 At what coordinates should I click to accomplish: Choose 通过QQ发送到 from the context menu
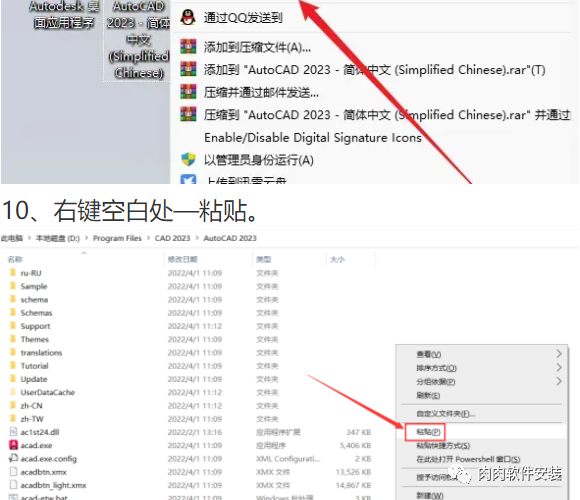(x=243, y=17)
